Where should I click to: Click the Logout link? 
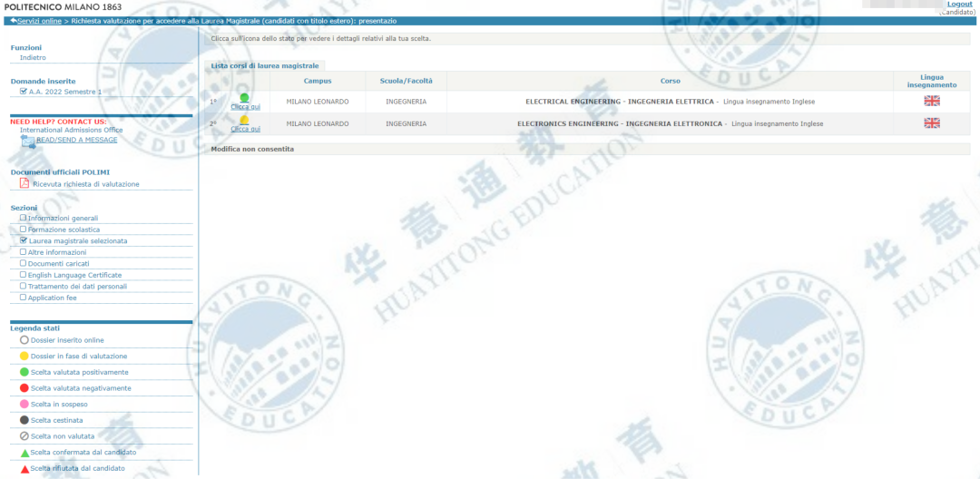(x=959, y=5)
